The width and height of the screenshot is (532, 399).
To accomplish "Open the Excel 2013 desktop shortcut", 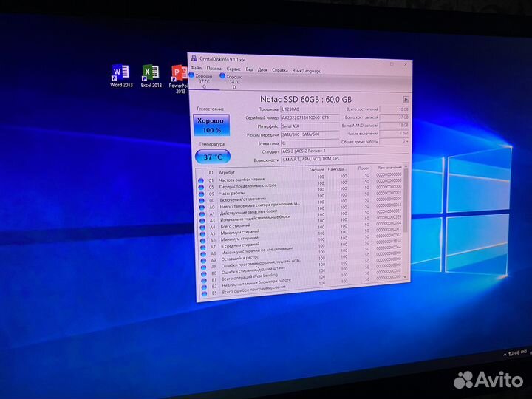I will [x=151, y=76].
